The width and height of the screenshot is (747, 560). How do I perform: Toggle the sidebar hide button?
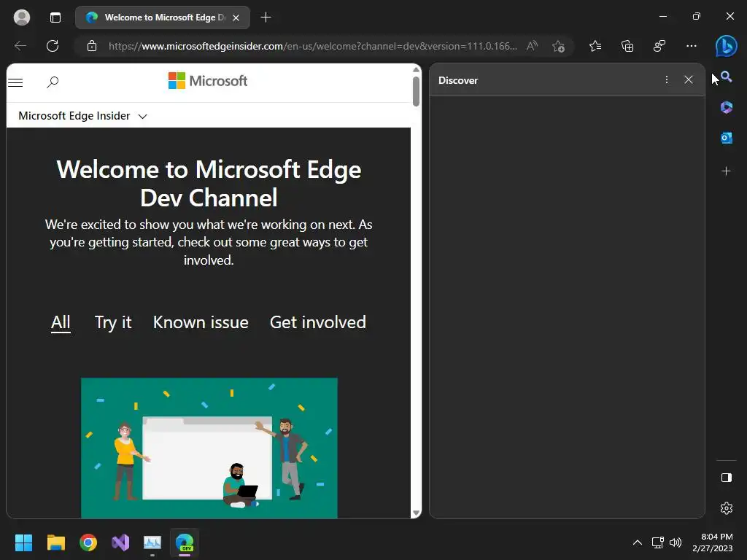(x=726, y=478)
